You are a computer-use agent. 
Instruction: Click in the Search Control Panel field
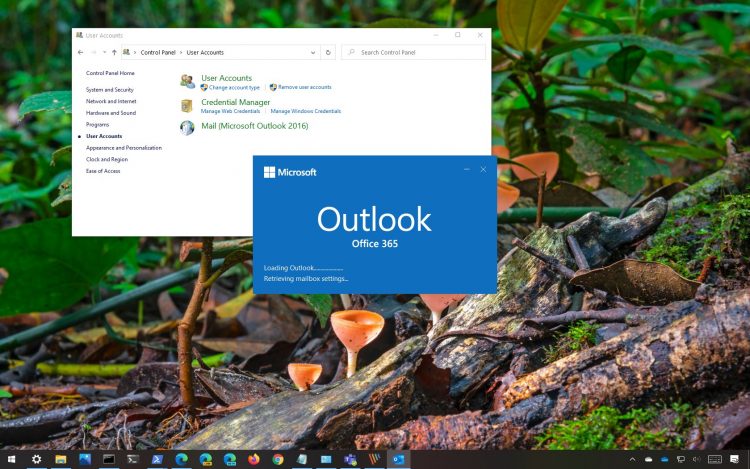[x=414, y=52]
